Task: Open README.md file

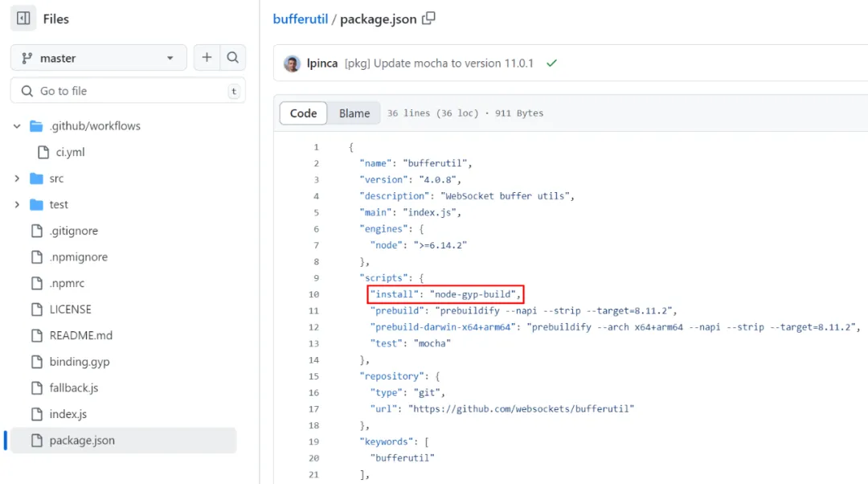Action: point(81,335)
